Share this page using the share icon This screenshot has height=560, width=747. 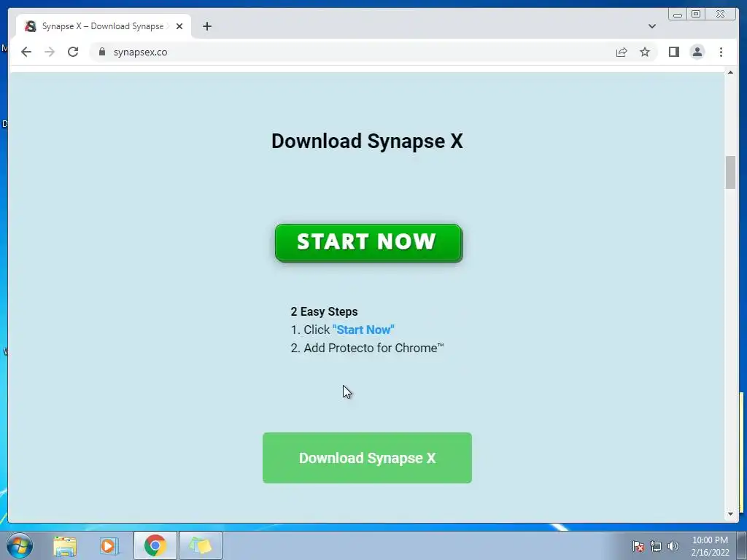pyautogui.click(x=622, y=52)
